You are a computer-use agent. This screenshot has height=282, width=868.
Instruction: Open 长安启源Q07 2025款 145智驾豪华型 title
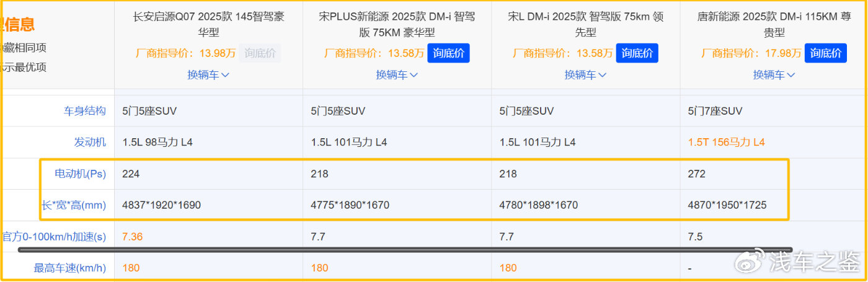(x=208, y=24)
